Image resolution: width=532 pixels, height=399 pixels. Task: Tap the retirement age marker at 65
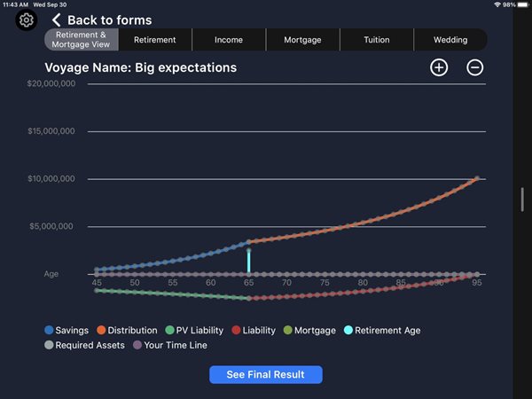click(249, 261)
